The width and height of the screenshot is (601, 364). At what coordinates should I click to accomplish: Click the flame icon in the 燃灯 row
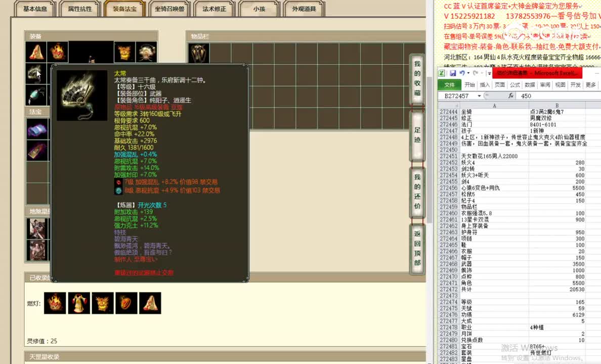(x=55, y=303)
